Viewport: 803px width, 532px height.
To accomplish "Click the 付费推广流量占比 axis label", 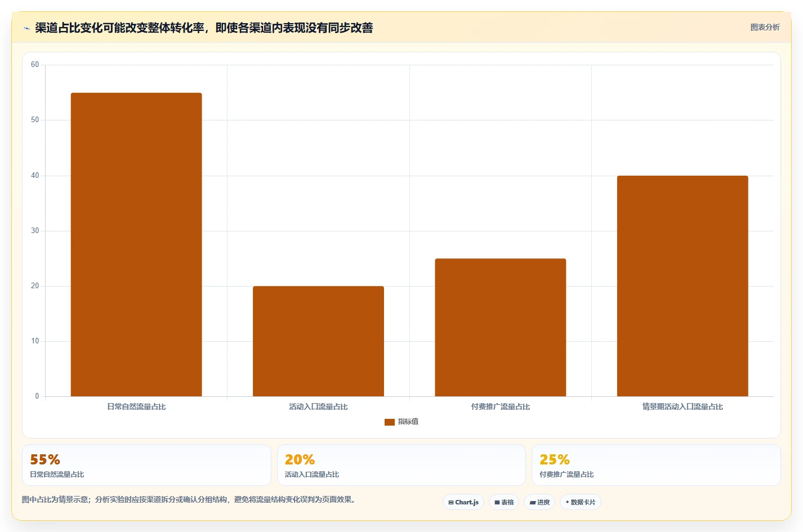I will [x=501, y=406].
